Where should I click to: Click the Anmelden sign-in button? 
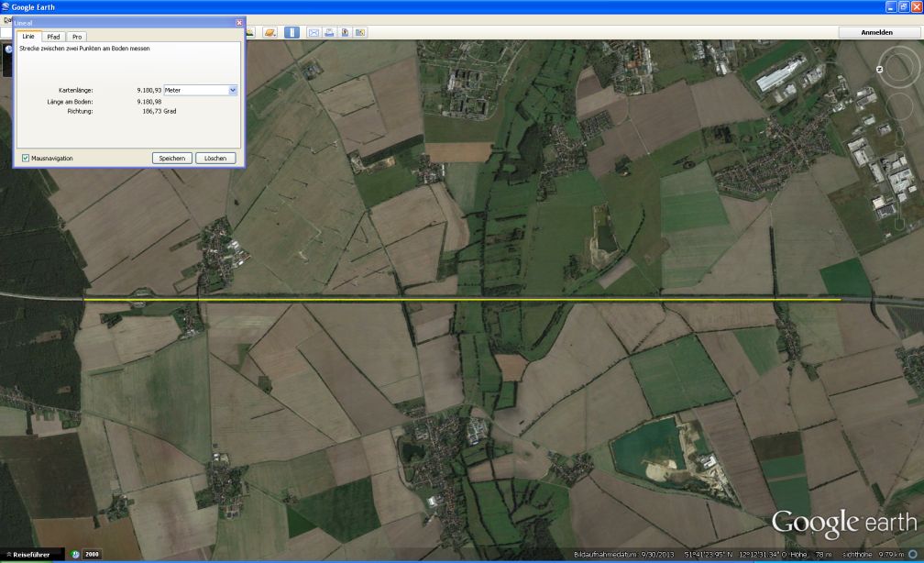[876, 32]
